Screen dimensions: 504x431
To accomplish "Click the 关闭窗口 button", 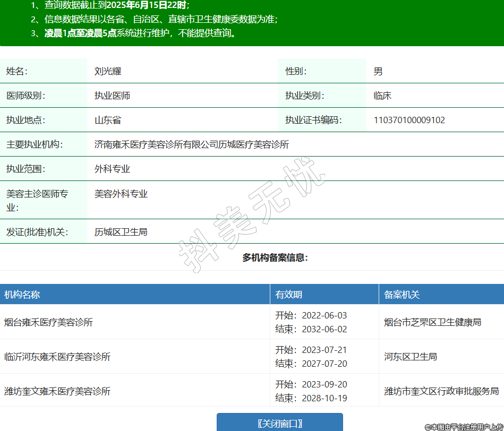I will [280, 423].
